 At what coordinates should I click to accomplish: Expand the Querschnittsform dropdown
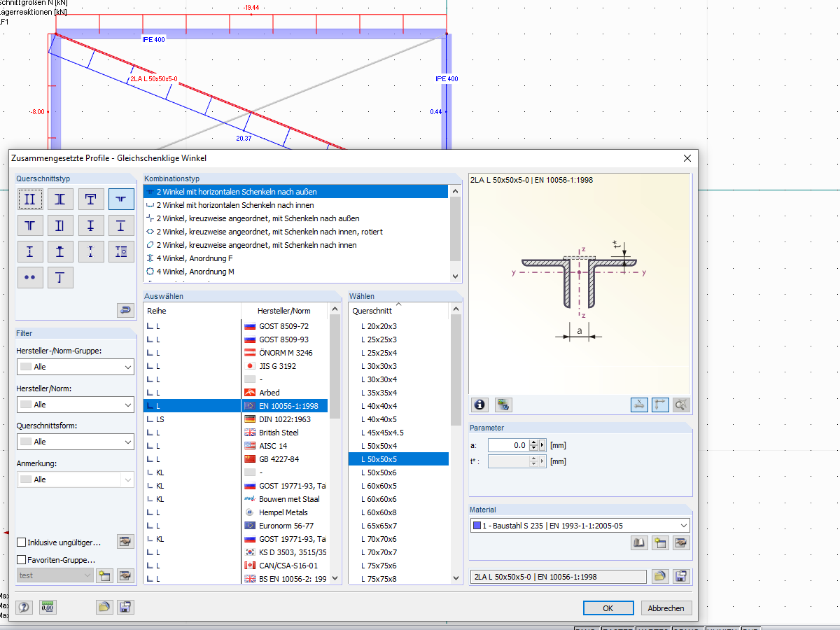[x=75, y=442]
